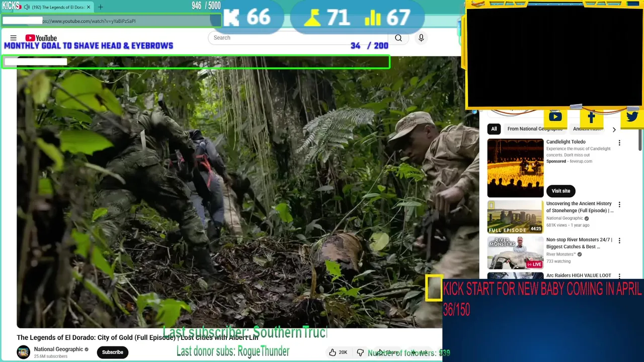This screenshot has width=644, height=362.
Task: Select the All filter chip
Action: (494, 129)
